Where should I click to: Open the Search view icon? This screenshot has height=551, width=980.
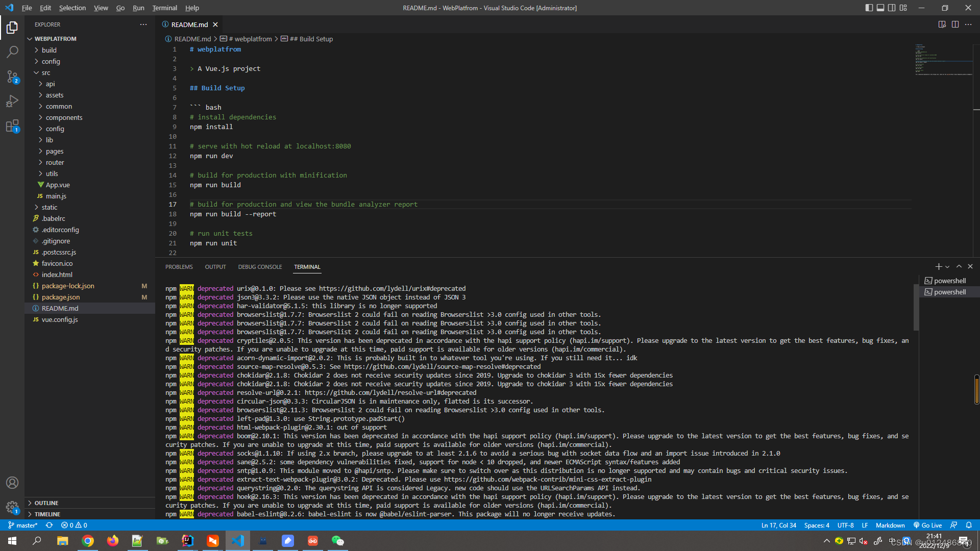point(12,52)
